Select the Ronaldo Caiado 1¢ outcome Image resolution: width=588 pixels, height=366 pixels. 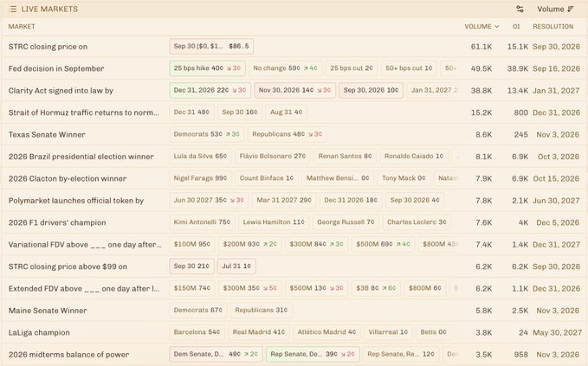(414, 157)
